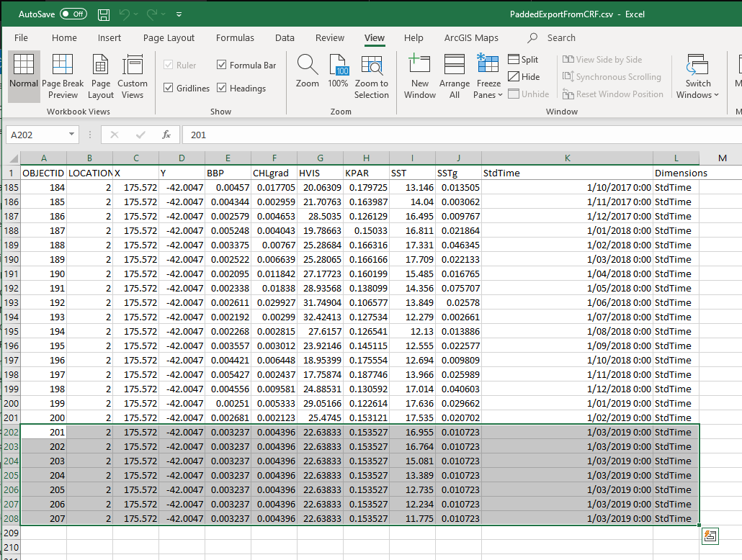This screenshot has width=742, height=560.
Task: Click date cell 1/06/2018 0:00
Action: [x=567, y=303]
